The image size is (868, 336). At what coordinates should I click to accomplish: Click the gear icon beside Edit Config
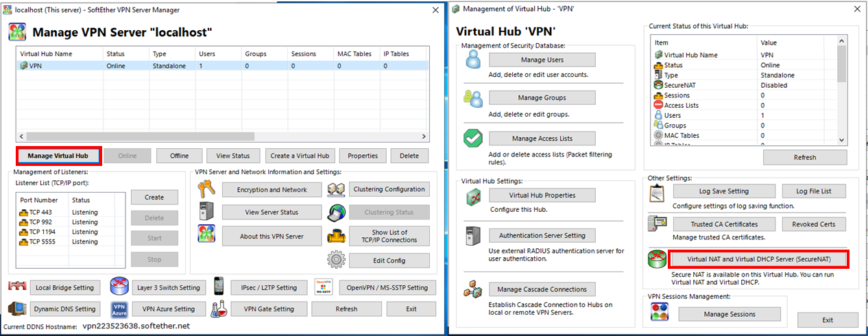(x=336, y=260)
